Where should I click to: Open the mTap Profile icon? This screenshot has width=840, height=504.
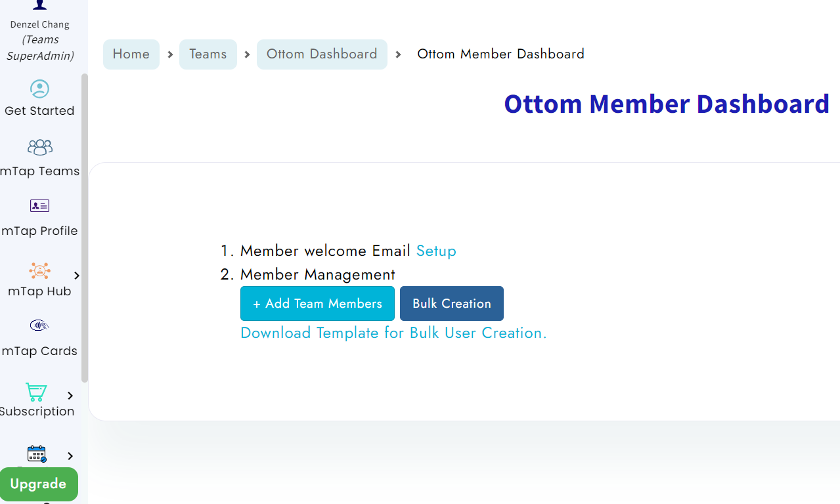pos(39,205)
